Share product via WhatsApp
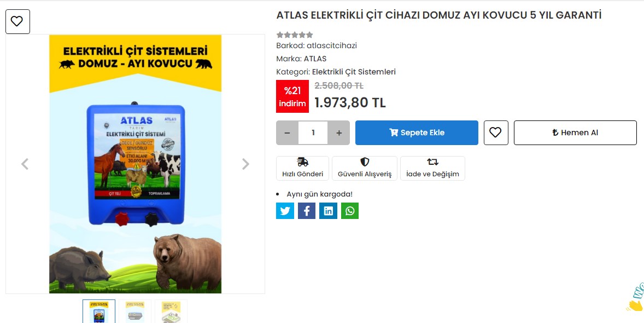644x323 pixels. click(349, 211)
